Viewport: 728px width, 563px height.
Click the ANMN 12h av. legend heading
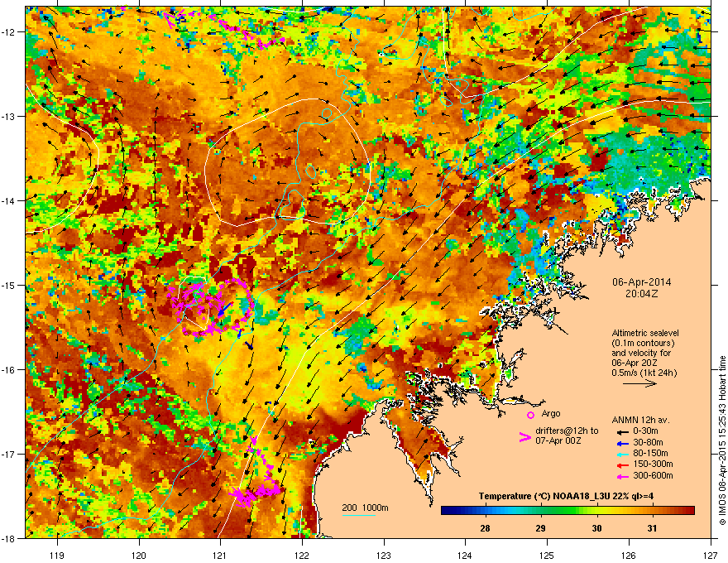click(640, 420)
